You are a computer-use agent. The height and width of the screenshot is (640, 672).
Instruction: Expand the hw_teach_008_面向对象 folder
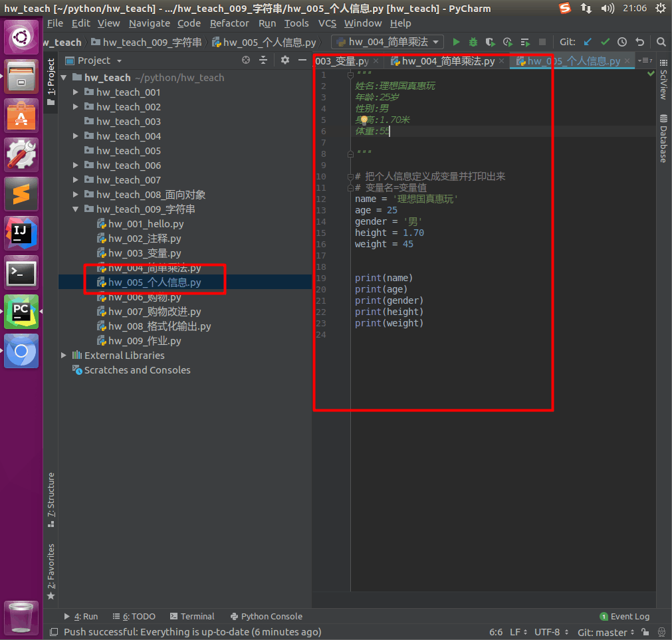[x=75, y=195]
